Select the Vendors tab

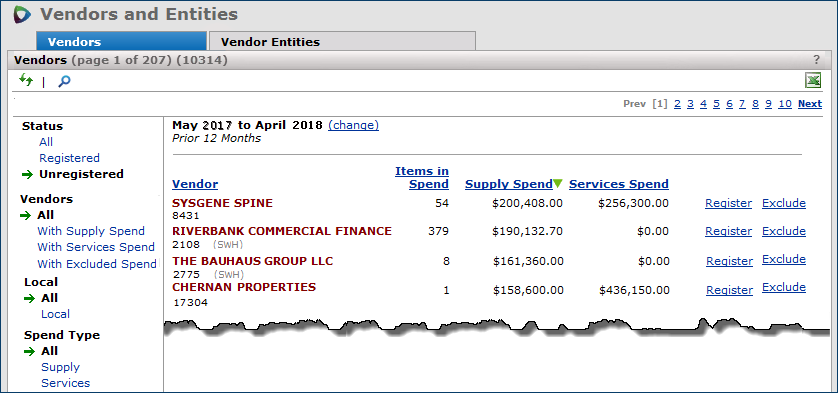[121, 41]
